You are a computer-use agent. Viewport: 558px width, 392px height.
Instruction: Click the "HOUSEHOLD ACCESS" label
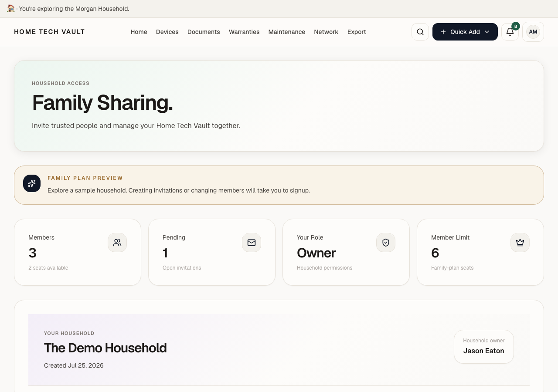point(61,83)
